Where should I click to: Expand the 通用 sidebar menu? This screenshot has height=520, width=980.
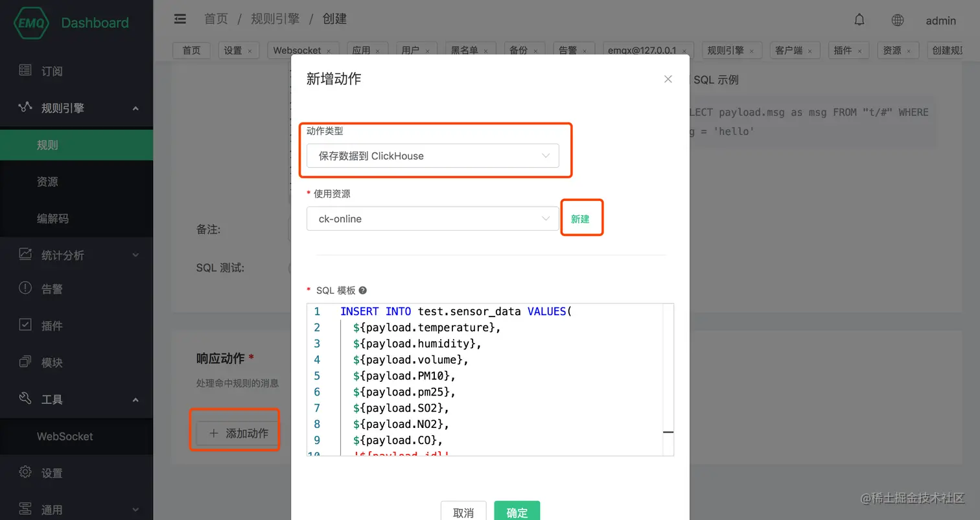[x=135, y=510]
